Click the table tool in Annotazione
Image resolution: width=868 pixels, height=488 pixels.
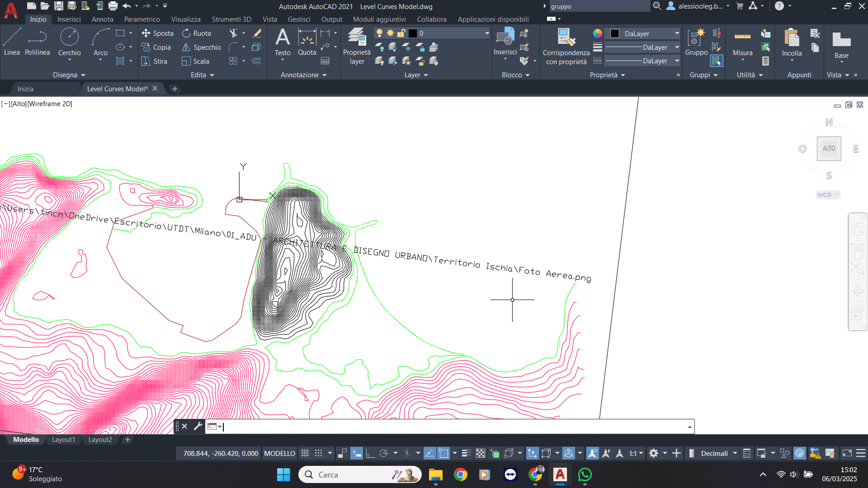325,61
